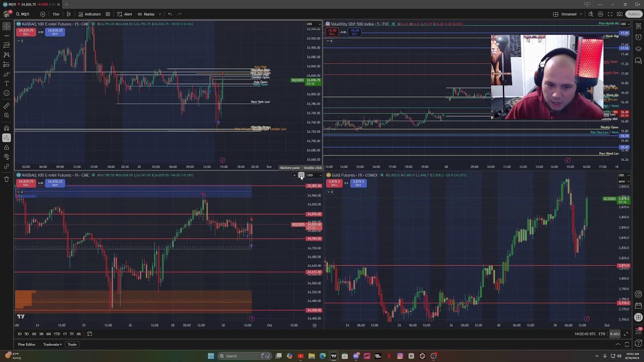Toggle B-ADJ back-adjustment setting
Viewport: 644px width, 362px height.
[615, 334]
